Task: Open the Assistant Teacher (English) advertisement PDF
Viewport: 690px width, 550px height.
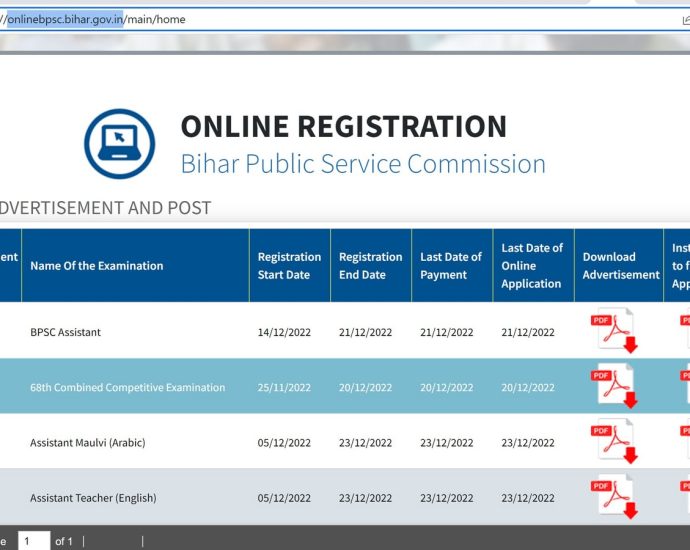Action: tap(615, 497)
